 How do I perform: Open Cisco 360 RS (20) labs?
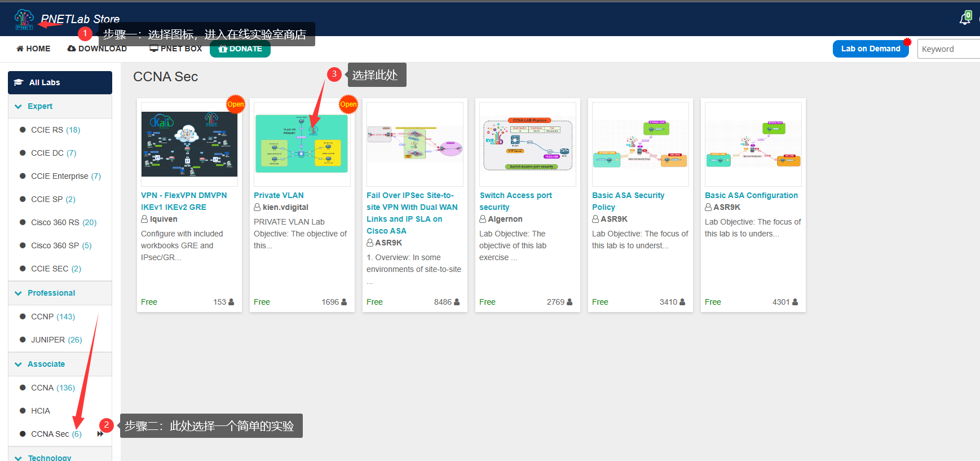[x=64, y=222]
